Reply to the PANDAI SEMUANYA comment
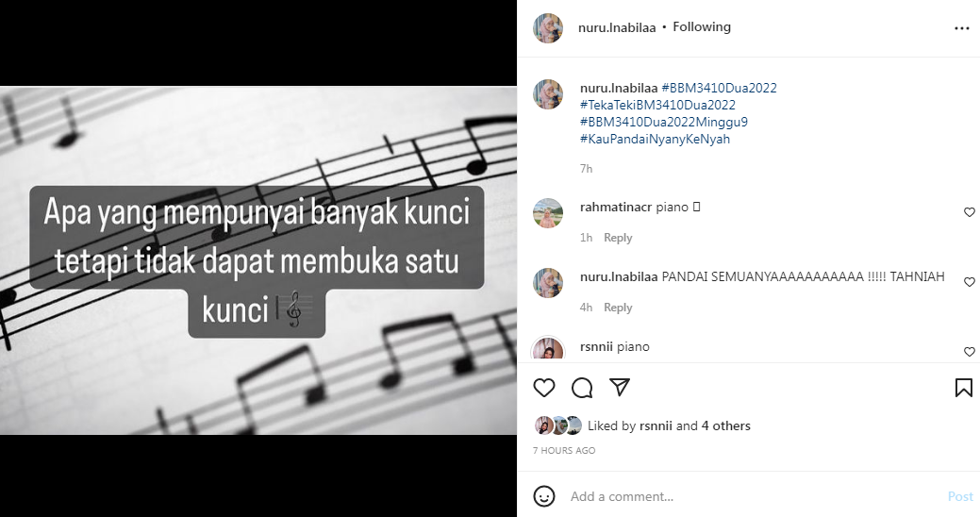Viewport: 980px width, 517px height. pos(618,307)
